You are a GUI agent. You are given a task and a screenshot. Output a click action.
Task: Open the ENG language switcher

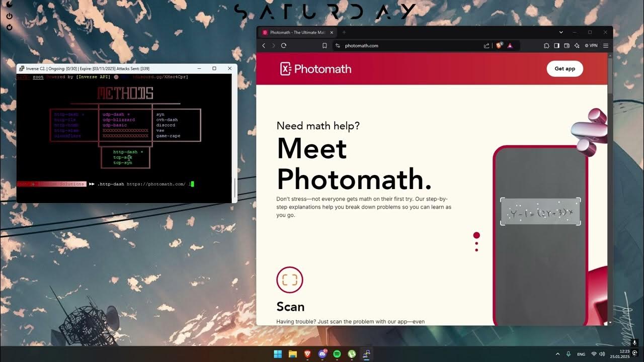coord(581,354)
